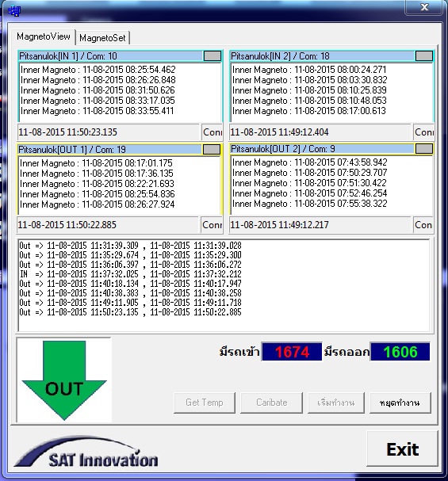Click the red 1674 cars-in counter
Screen dimensions: 448x481
[292, 352]
